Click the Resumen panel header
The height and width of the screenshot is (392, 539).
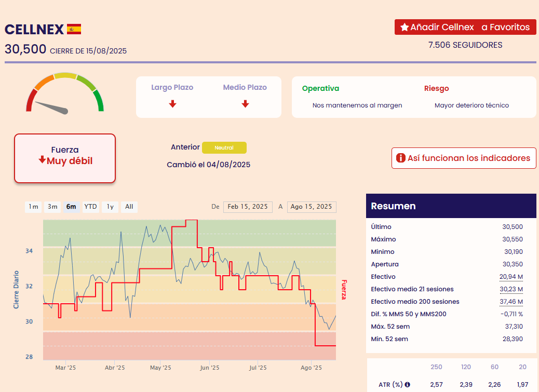point(451,206)
